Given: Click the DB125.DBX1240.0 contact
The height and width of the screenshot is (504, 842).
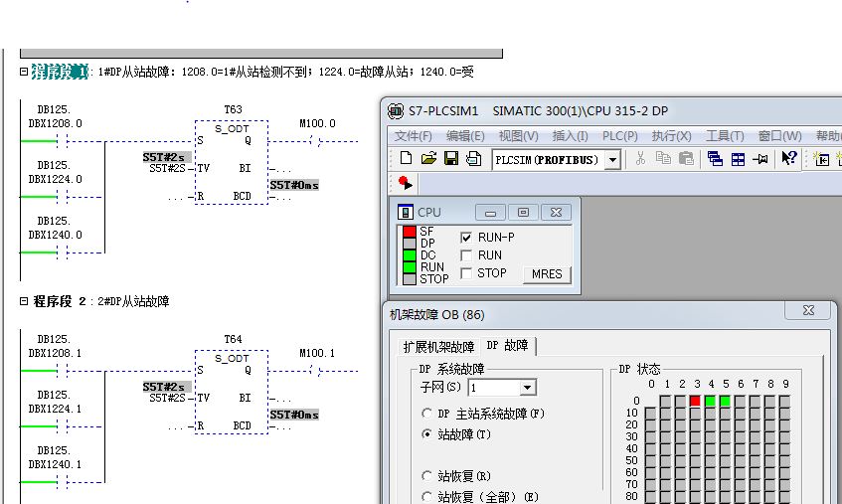Looking at the screenshot, I should (63, 252).
